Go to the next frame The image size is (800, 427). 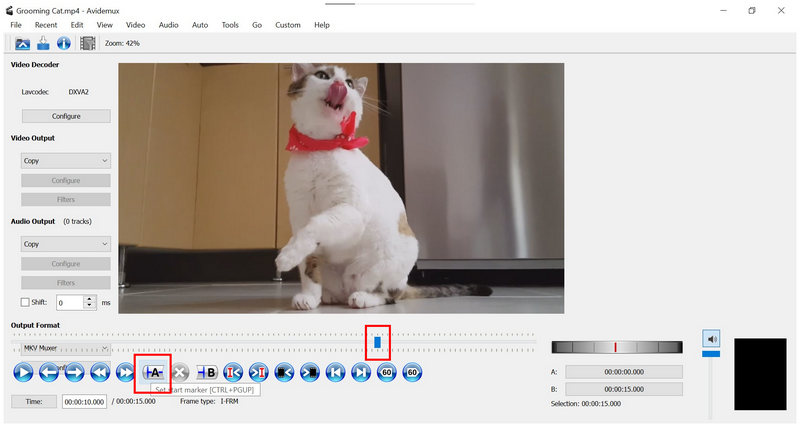(74, 372)
